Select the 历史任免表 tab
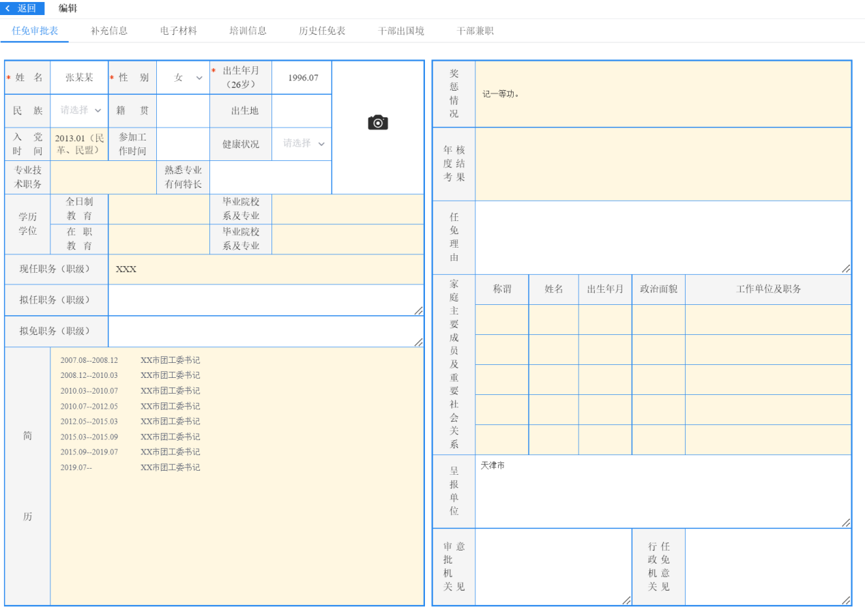Screen dimensions: 865x616 (322, 31)
